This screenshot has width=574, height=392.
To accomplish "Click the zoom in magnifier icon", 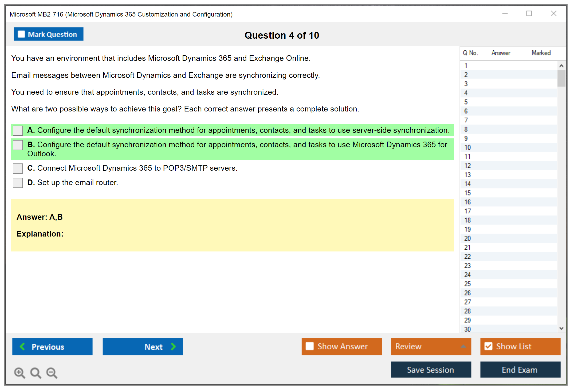I will [19, 373].
